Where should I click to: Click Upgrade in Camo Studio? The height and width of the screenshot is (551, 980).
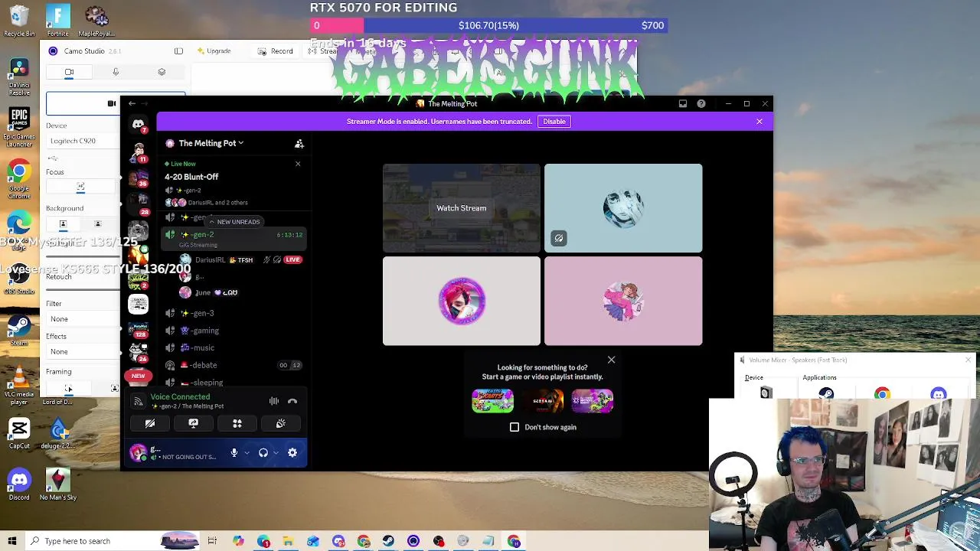pyautogui.click(x=214, y=51)
